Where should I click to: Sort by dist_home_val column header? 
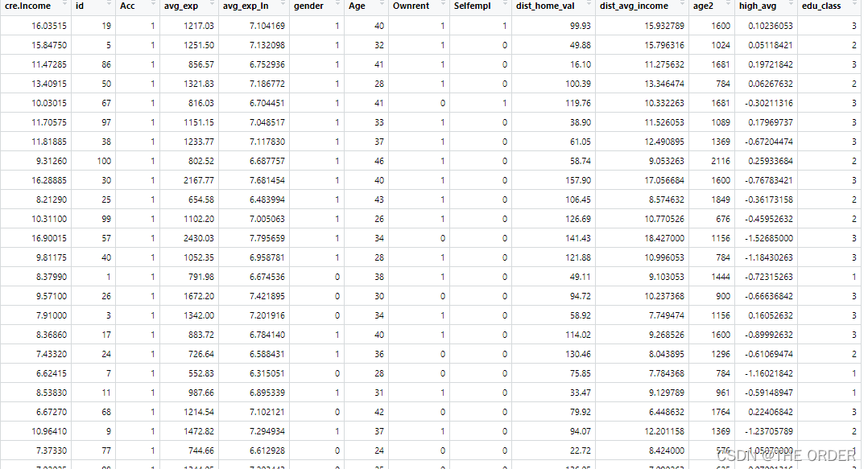pos(545,6)
